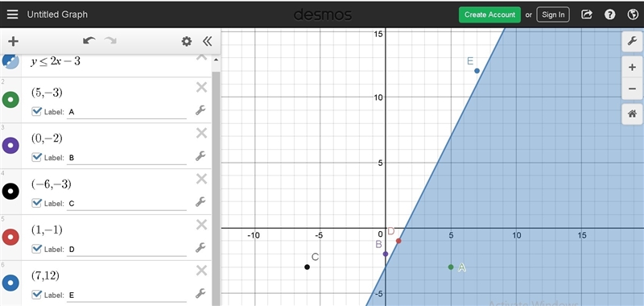Undo the last action

click(x=89, y=40)
